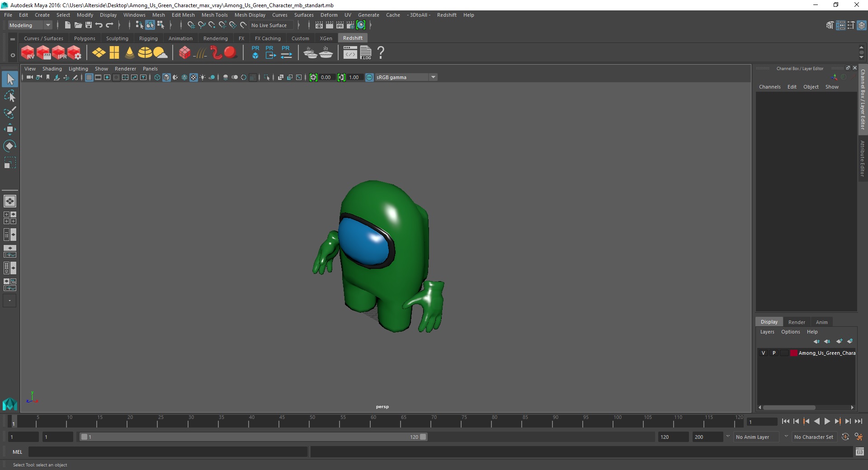The image size is (868, 470).
Task: Click the Select tool arrow
Action: (10, 79)
